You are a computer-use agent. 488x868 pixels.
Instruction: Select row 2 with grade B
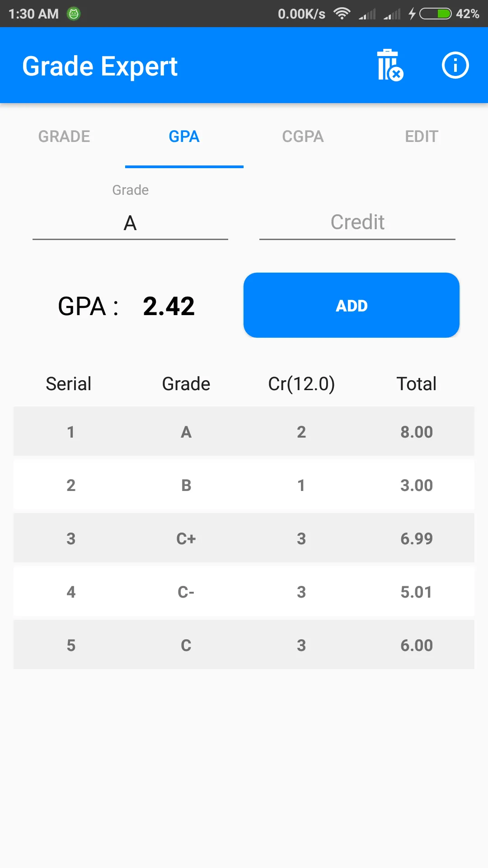point(244,485)
